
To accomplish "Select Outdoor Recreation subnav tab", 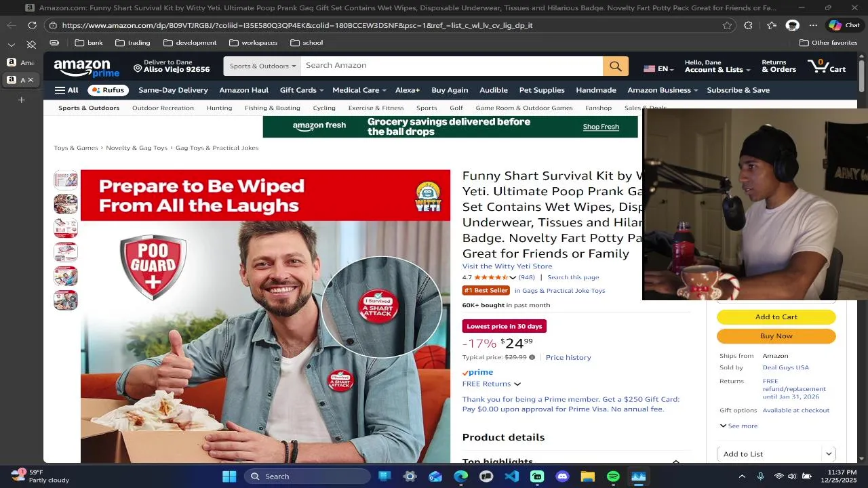I will (x=163, y=108).
